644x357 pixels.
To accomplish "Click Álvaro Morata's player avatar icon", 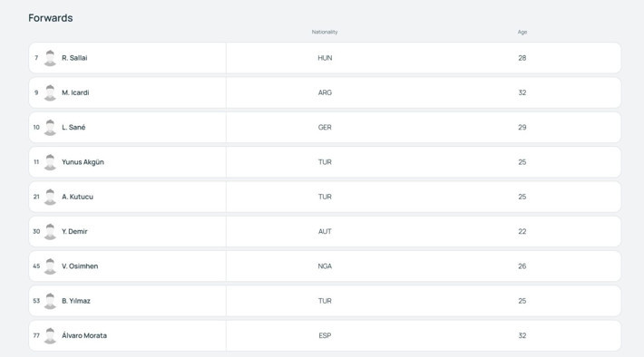I will pyautogui.click(x=50, y=335).
